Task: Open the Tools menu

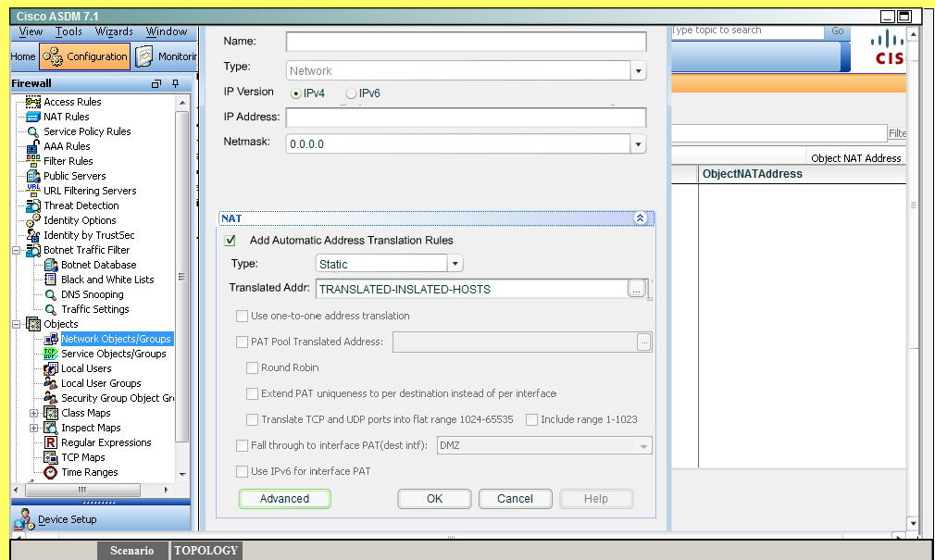Action: point(69,31)
